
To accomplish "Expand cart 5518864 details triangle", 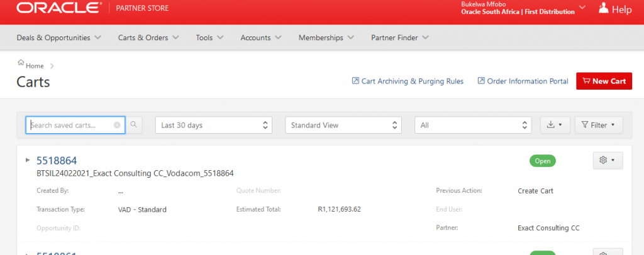I will pos(28,160).
